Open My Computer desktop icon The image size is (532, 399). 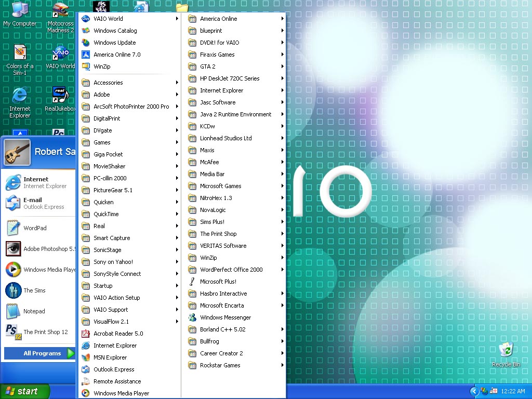[x=20, y=14]
